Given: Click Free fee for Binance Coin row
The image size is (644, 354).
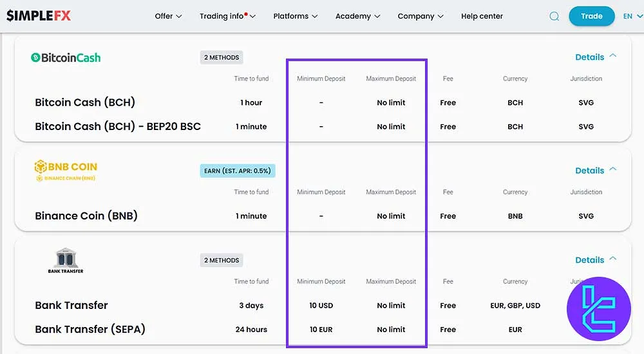Looking at the screenshot, I should click(448, 216).
